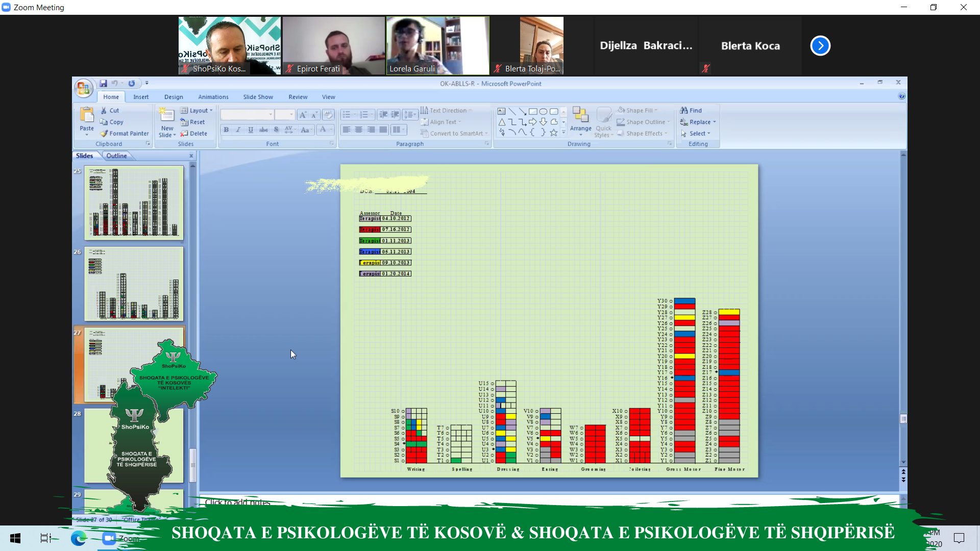Click the slide editor vertical scrollbar thumb
The width and height of the screenshot is (980, 551).
[x=903, y=419]
